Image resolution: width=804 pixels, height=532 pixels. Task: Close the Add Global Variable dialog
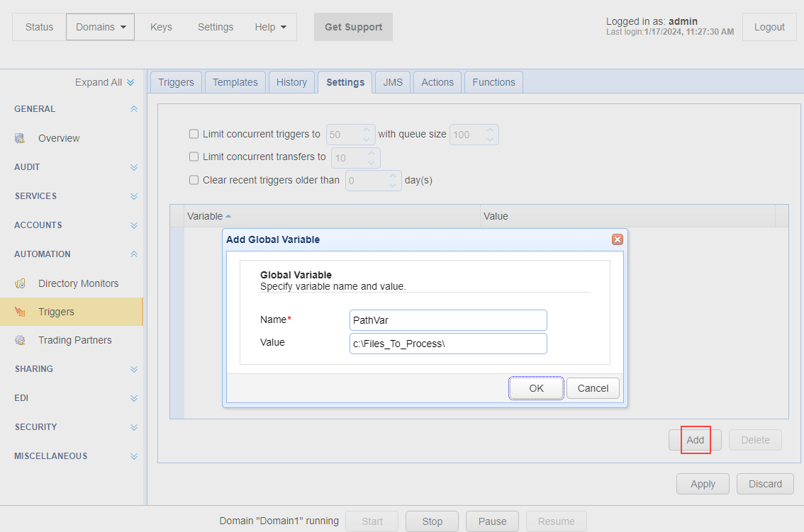618,239
